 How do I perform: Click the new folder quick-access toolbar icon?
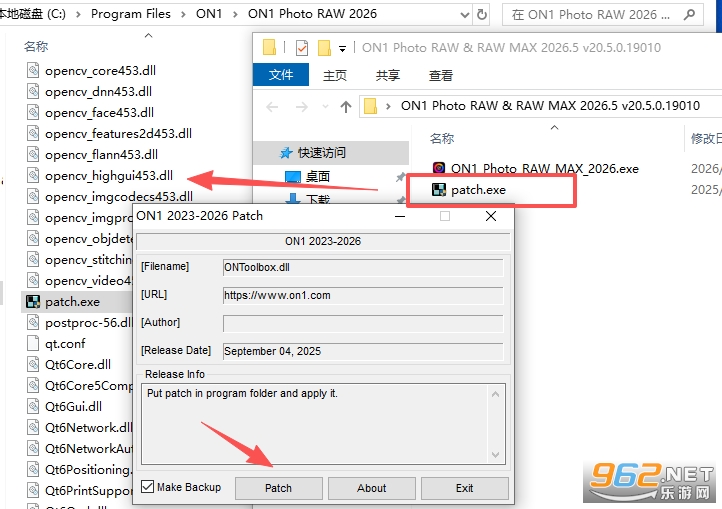coord(324,47)
